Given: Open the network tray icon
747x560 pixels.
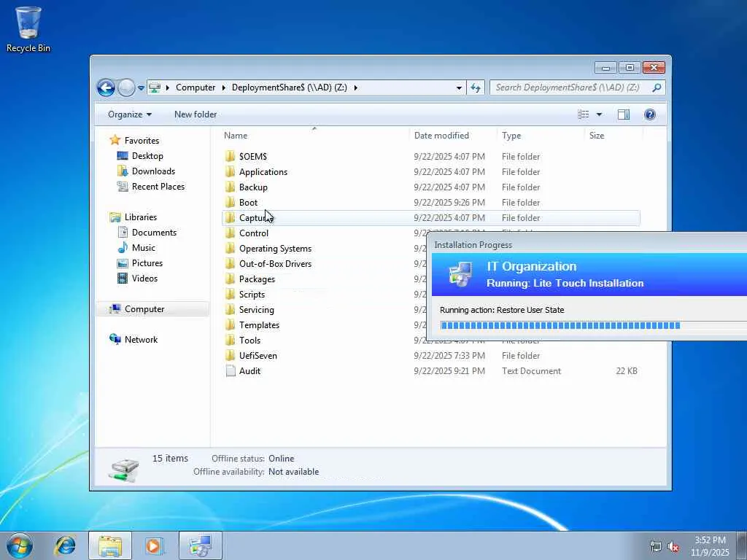Looking at the screenshot, I should 656,547.
